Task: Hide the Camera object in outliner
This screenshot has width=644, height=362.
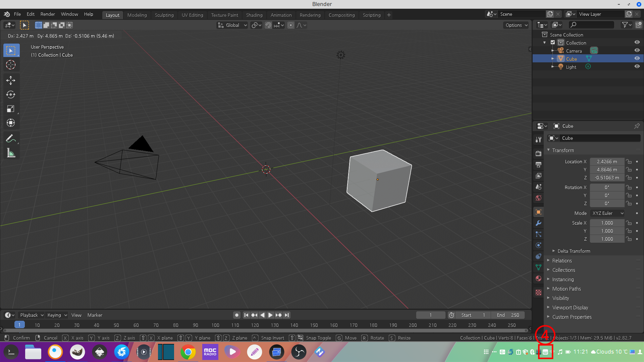Action: coord(637,51)
